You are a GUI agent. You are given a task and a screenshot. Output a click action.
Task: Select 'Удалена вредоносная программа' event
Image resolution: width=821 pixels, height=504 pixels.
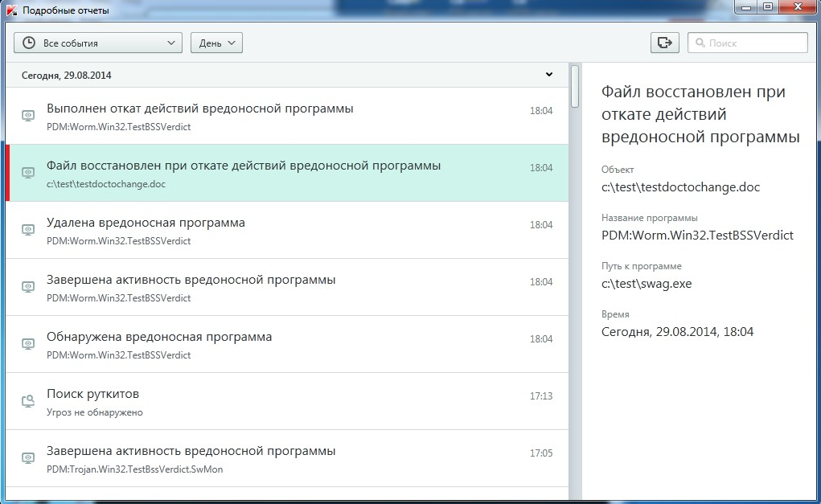click(x=287, y=230)
